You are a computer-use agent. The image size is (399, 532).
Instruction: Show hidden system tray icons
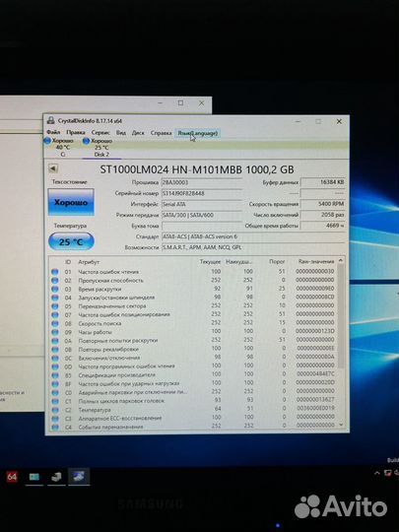coord(377,473)
